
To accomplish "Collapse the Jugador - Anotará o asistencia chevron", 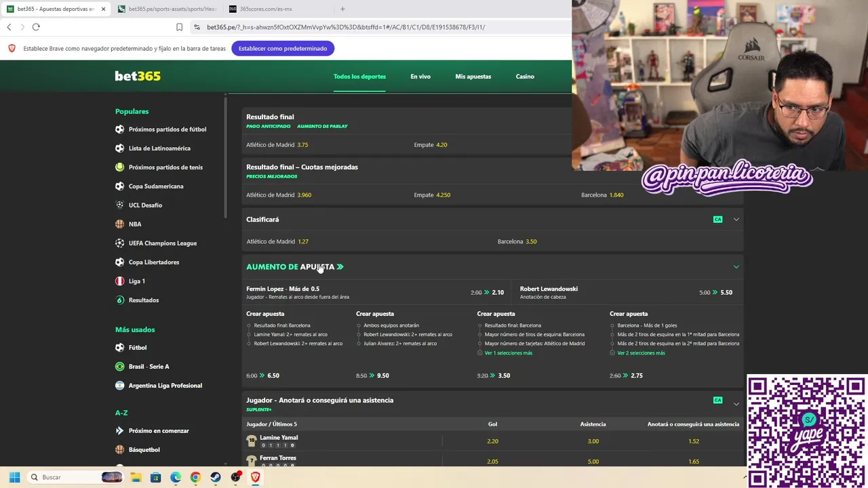I will click(736, 404).
